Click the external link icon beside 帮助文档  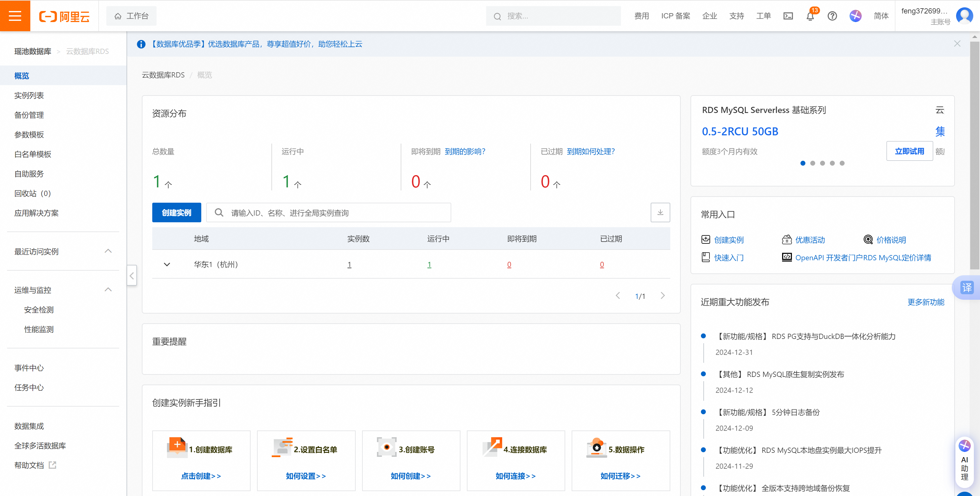point(52,465)
